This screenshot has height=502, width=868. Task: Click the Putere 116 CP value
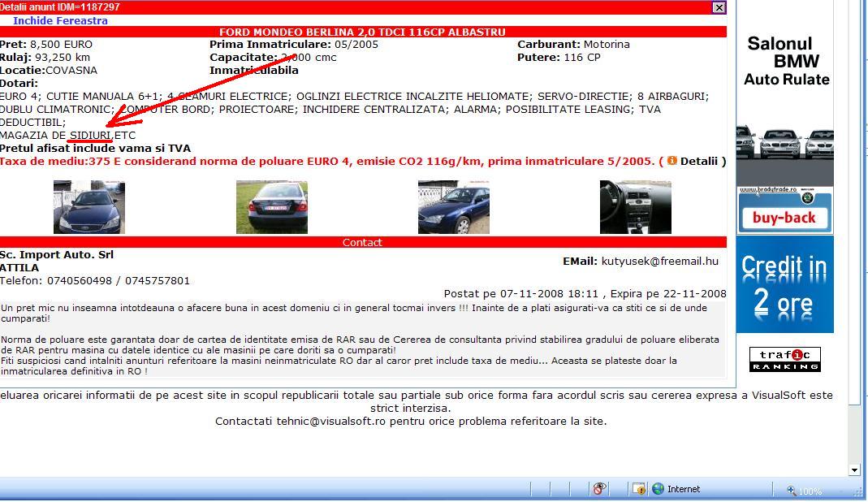pos(582,57)
